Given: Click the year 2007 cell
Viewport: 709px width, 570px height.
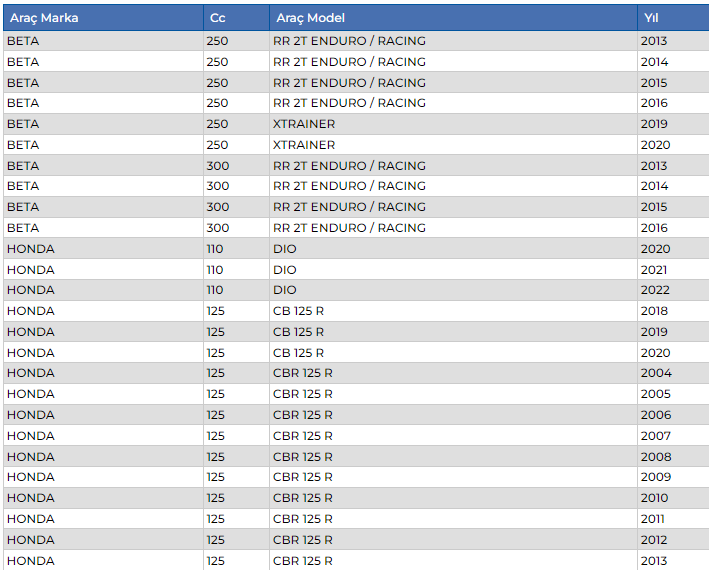Looking at the screenshot, I should pyautogui.click(x=656, y=436).
